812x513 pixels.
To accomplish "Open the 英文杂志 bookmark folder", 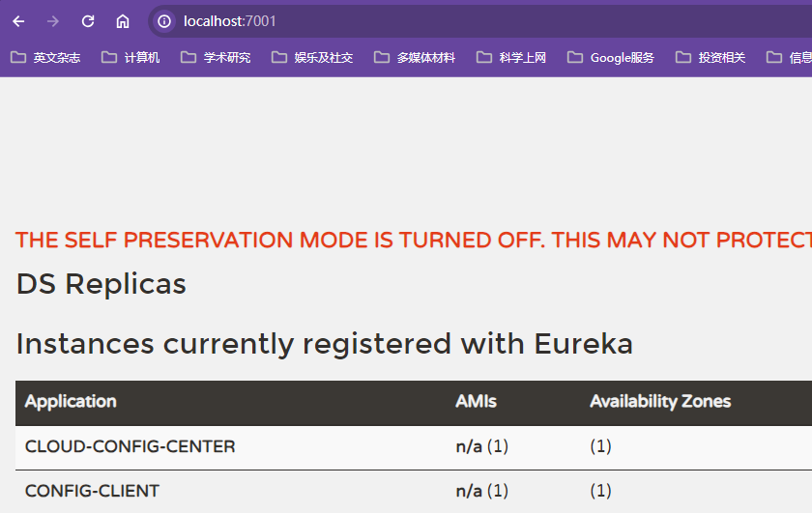I will click(45, 58).
